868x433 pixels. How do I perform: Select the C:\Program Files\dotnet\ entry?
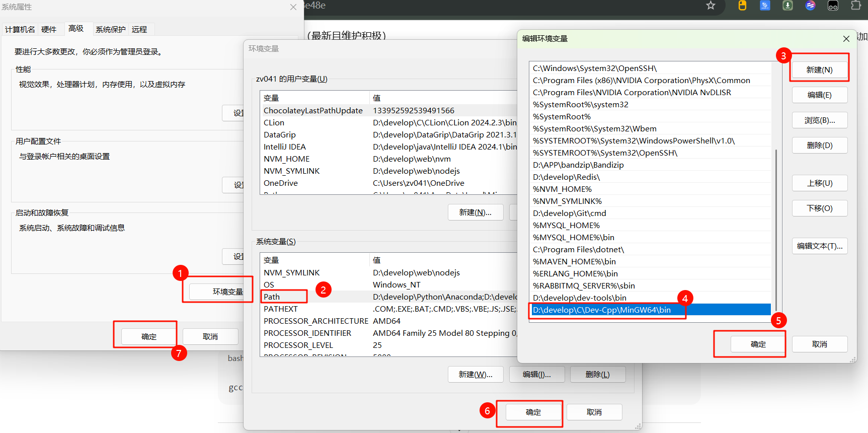(650, 250)
